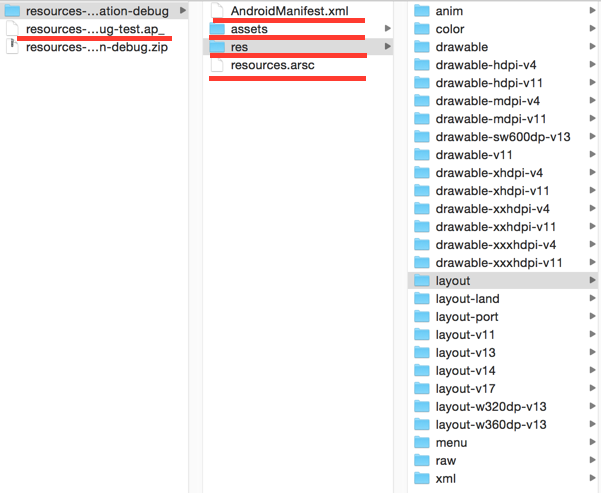Screen dimensions: 601x493
Task: Select the resources.arsc file name
Action: [273, 65]
